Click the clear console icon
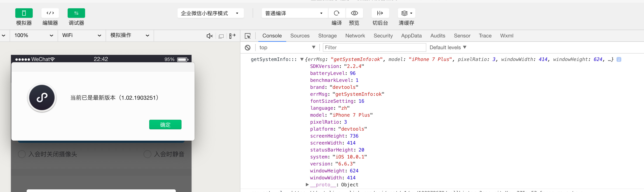 tap(248, 47)
